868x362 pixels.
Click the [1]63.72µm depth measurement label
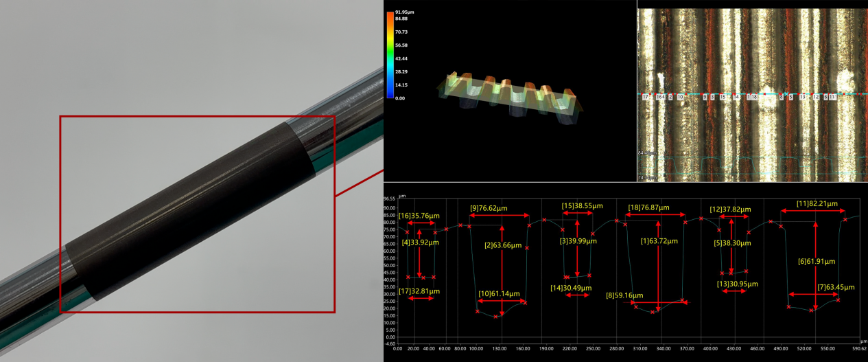(659, 242)
